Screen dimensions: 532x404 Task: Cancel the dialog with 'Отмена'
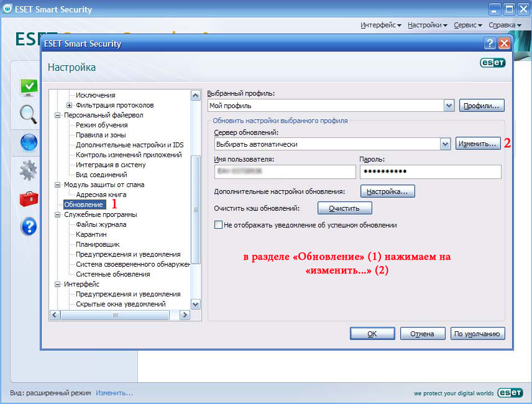coord(423,333)
